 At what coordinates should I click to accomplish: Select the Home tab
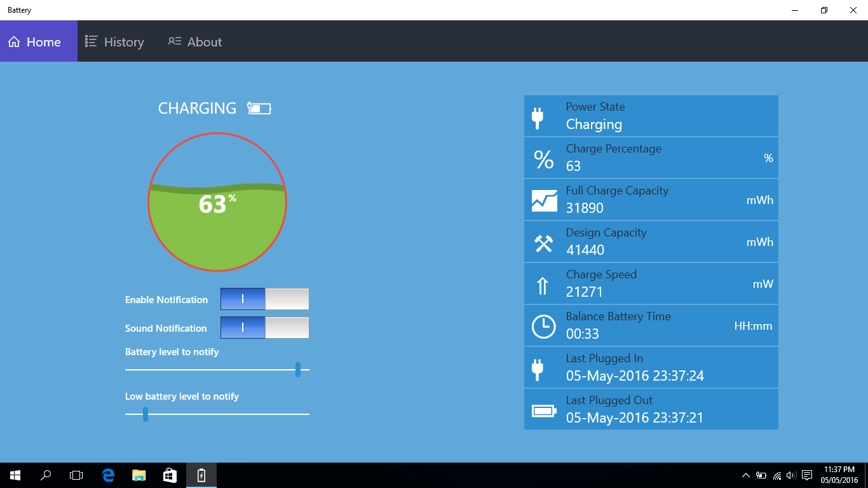(x=35, y=42)
